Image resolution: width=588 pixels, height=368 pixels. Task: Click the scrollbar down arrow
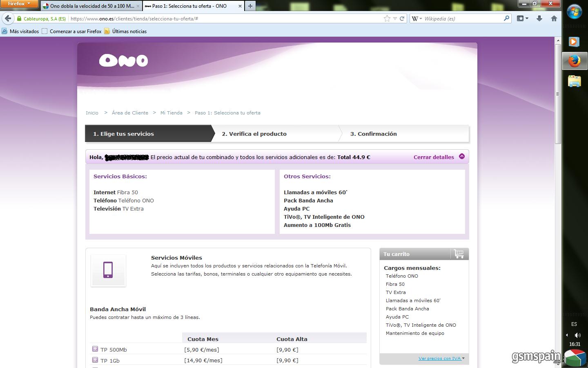coord(558,364)
